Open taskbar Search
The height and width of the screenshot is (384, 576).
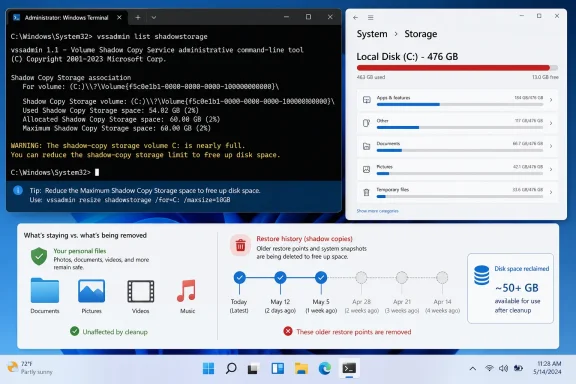tap(231, 368)
